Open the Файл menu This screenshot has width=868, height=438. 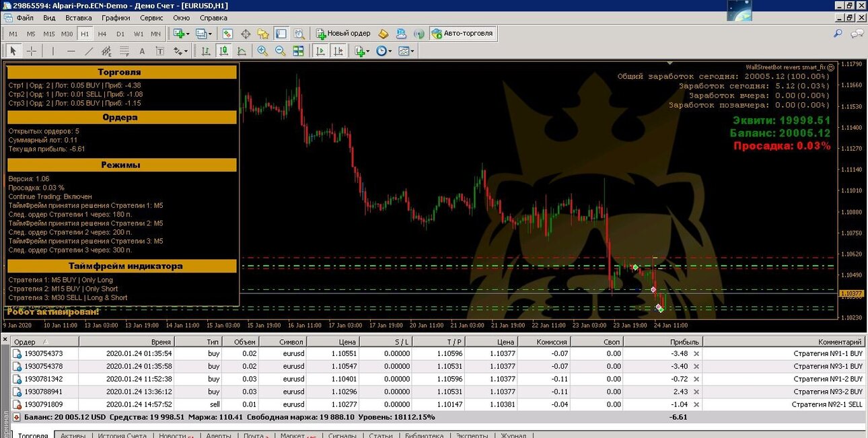tap(25, 18)
